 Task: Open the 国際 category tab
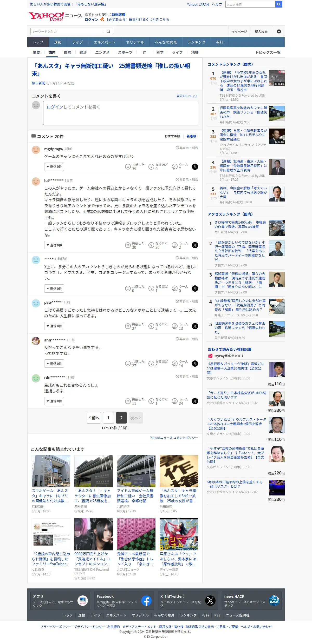pyautogui.click(x=68, y=52)
